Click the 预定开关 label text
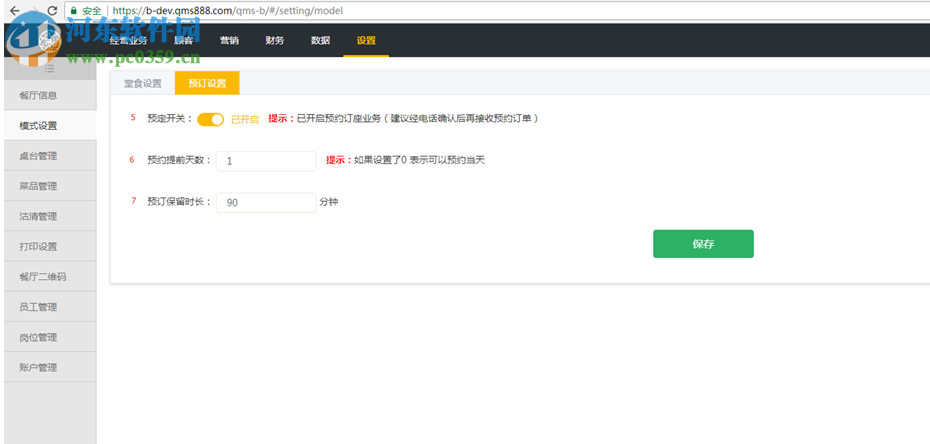Screen dimensions: 930x444 pyautogui.click(x=170, y=119)
